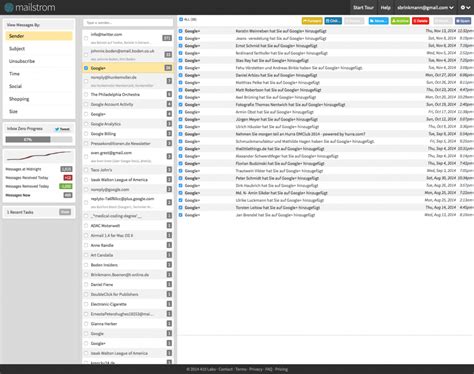Viewport: 474px width, 374px height.
Task: Click count badge for The Philadelphia Orchestra
Action: pyautogui.click(x=169, y=94)
